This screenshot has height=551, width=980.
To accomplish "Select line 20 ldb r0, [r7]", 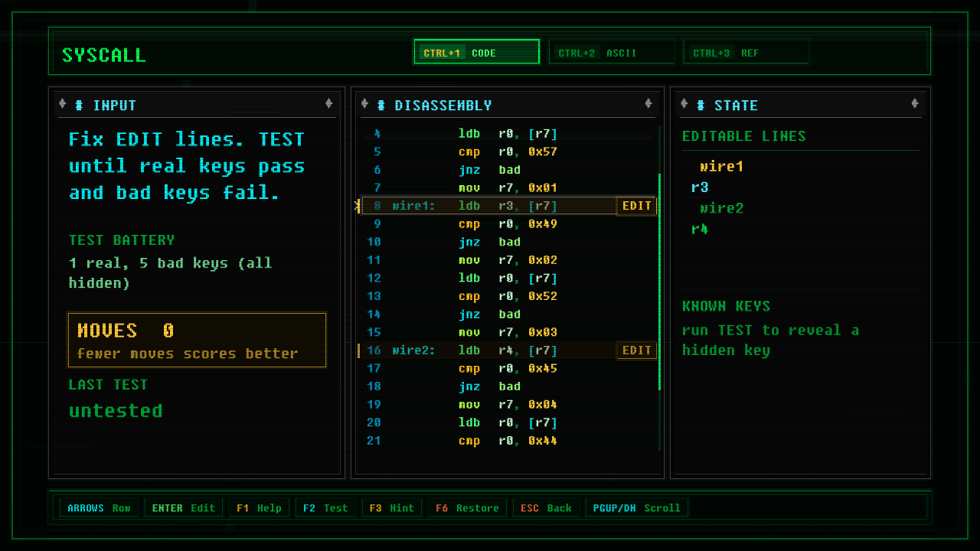I will coord(508,423).
